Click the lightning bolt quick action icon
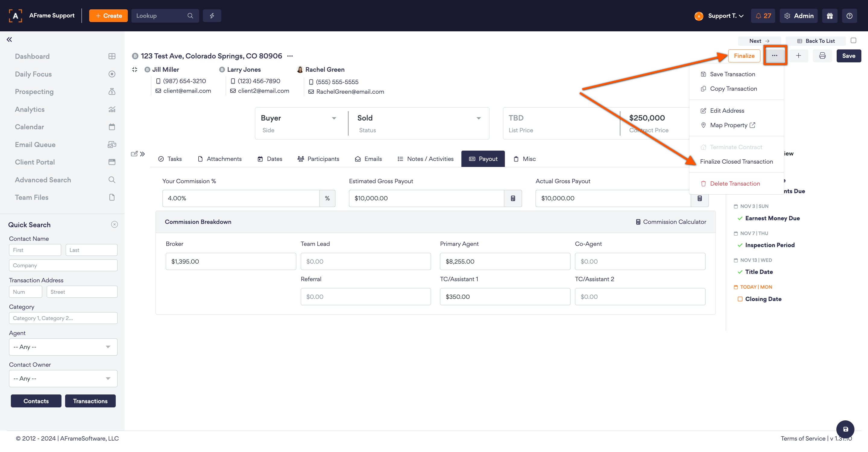The width and height of the screenshot is (868, 452). click(212, 16)
